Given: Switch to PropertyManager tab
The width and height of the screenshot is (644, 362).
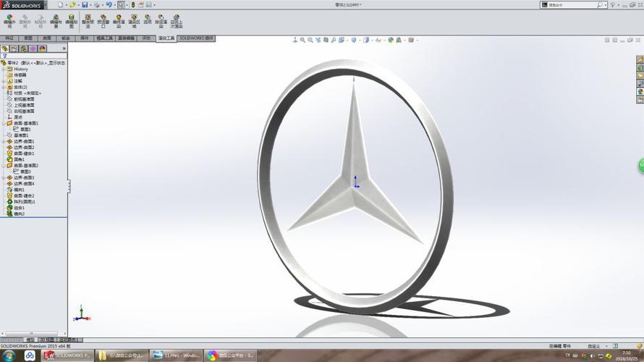Looking at the screenshot, I should [14, 49].
